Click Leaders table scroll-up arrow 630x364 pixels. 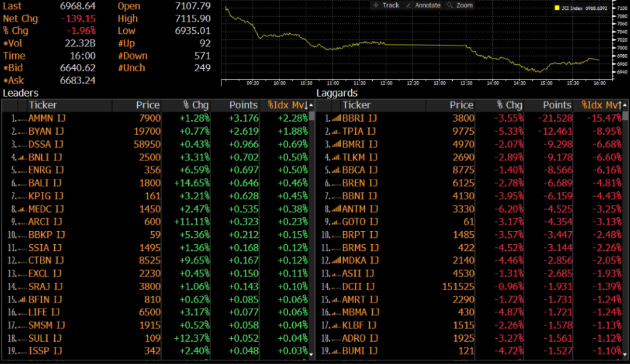point(311,105)
